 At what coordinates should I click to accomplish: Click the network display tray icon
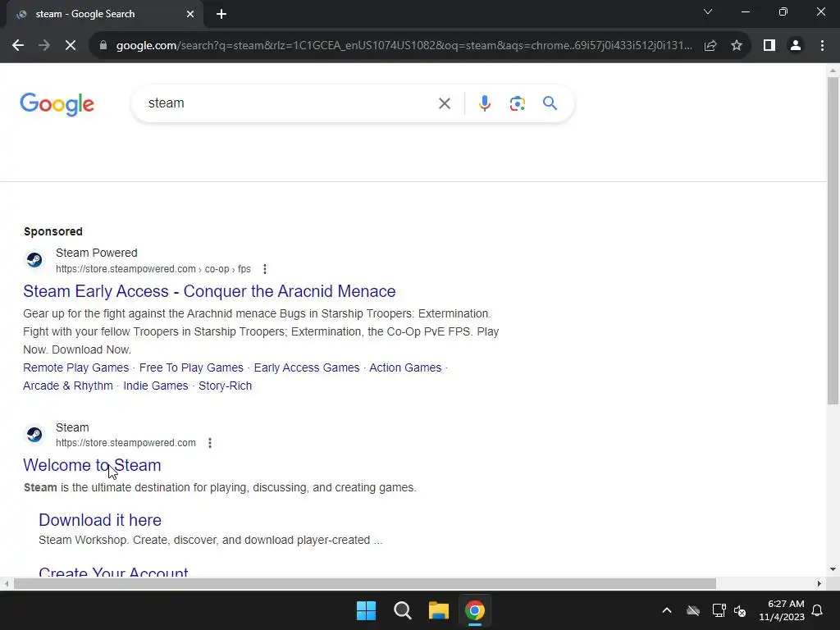pyautogui.click(x=719, y=610)
